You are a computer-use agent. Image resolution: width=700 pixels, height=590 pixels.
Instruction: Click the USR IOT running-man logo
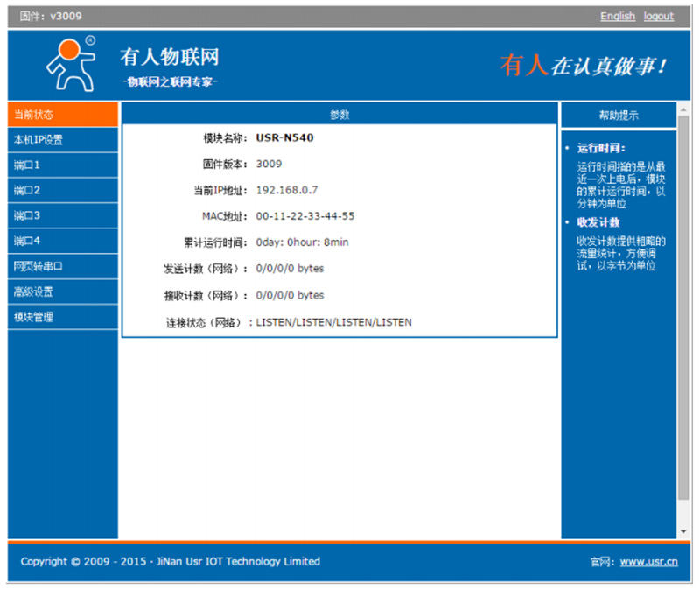72,63
